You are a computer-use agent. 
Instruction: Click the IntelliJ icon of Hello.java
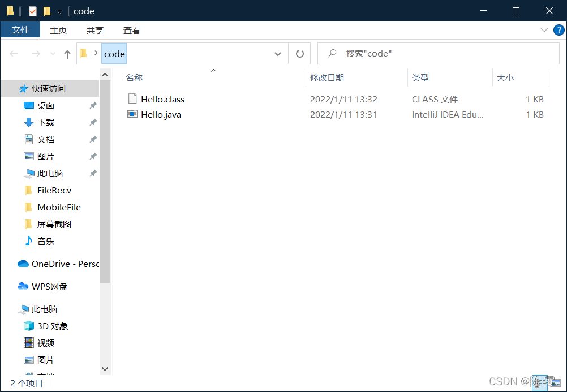(132, 114)
